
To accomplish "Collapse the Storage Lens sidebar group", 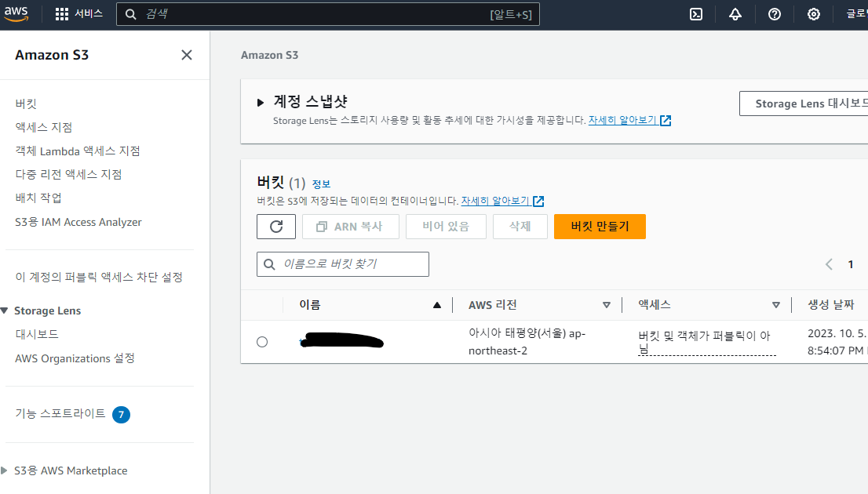I will [5, 311].
